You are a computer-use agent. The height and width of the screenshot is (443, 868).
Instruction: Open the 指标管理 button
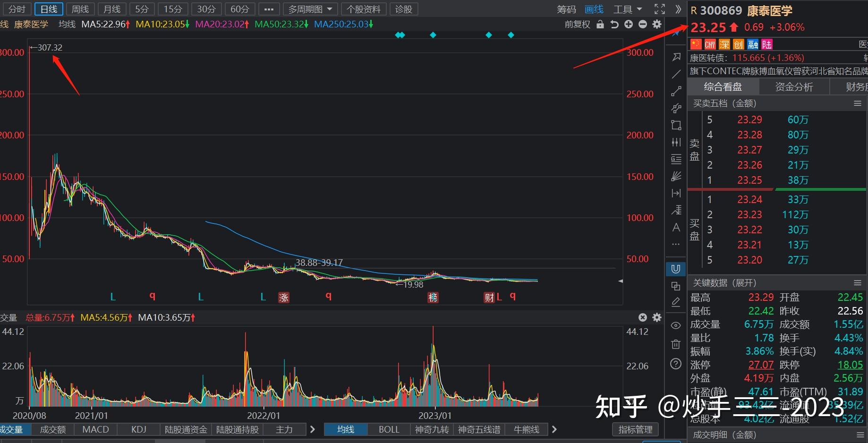(635, 429)
